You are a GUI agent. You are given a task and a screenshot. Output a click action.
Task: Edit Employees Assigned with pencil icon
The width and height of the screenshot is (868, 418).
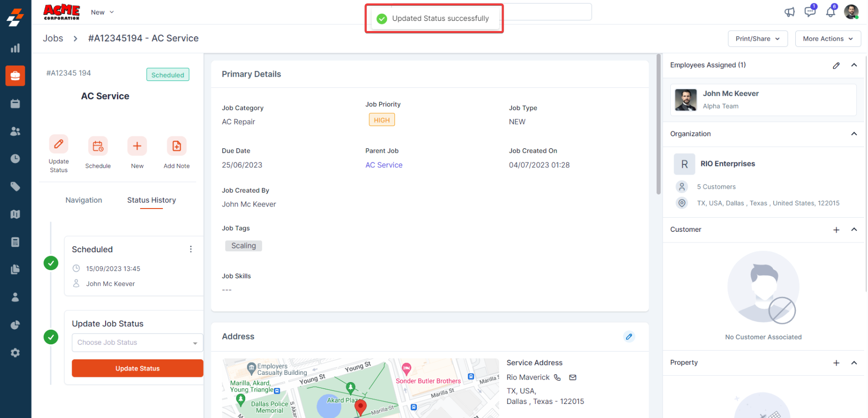836,65
